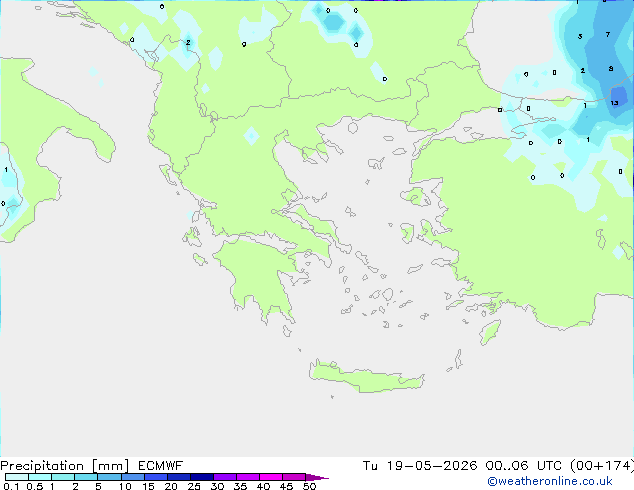Click the '13' precipitation value on the map
Viewport: 634px width, 490px height.
tap(615, 103)
